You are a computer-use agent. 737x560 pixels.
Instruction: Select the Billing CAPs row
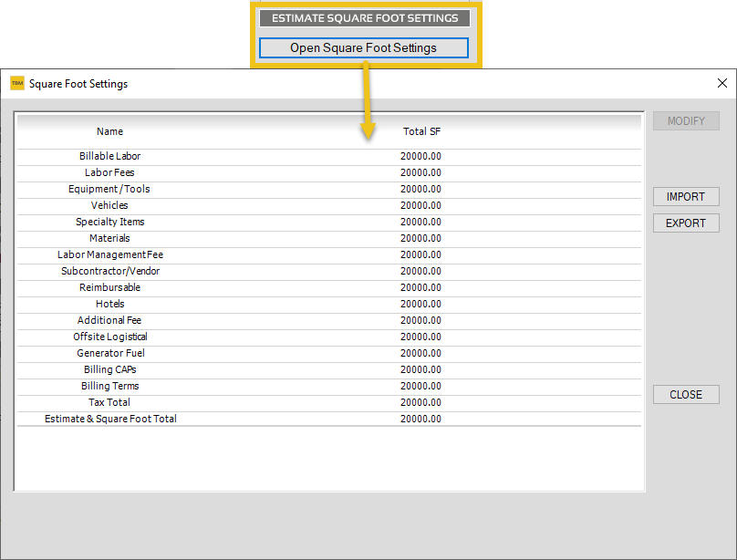[x=329, y=370]
